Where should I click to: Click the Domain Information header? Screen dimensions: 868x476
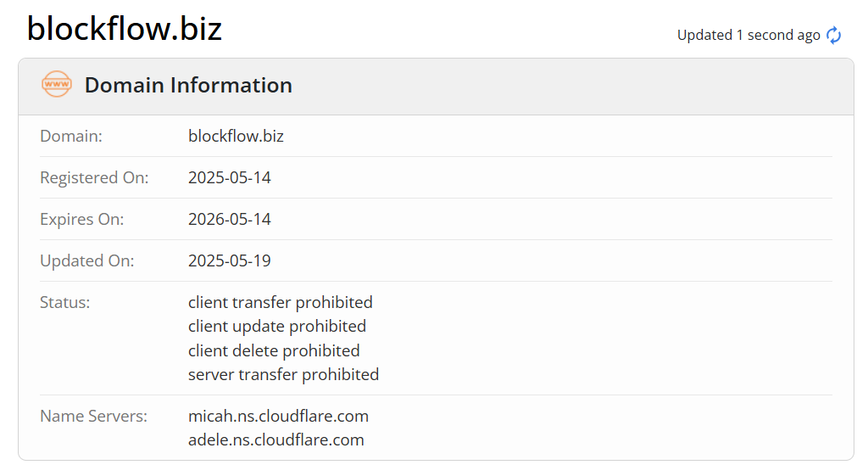188,86
